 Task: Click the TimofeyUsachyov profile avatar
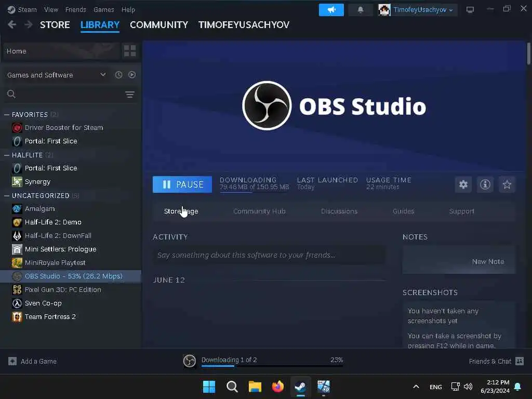pos(384,10)
